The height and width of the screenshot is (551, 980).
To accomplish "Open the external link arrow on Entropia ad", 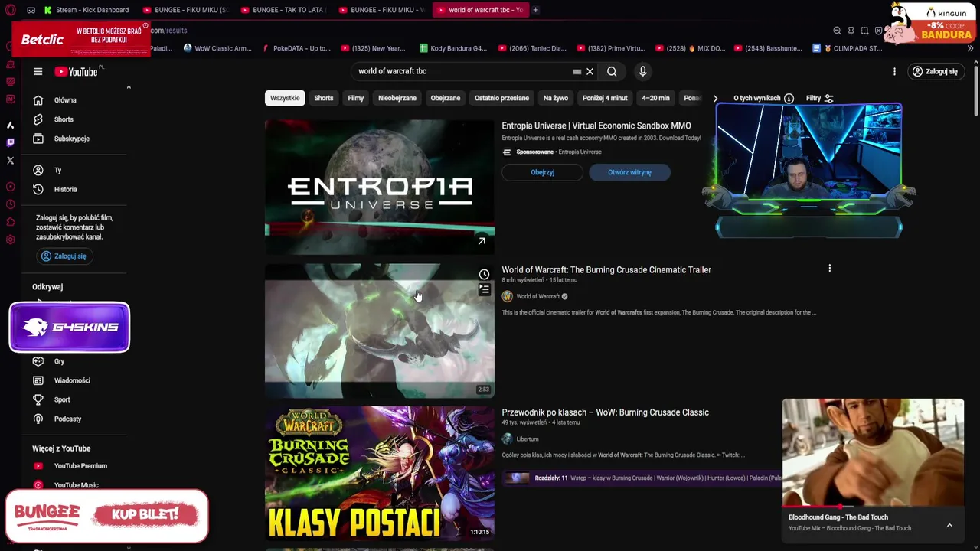I will click(x=482, y=241).
